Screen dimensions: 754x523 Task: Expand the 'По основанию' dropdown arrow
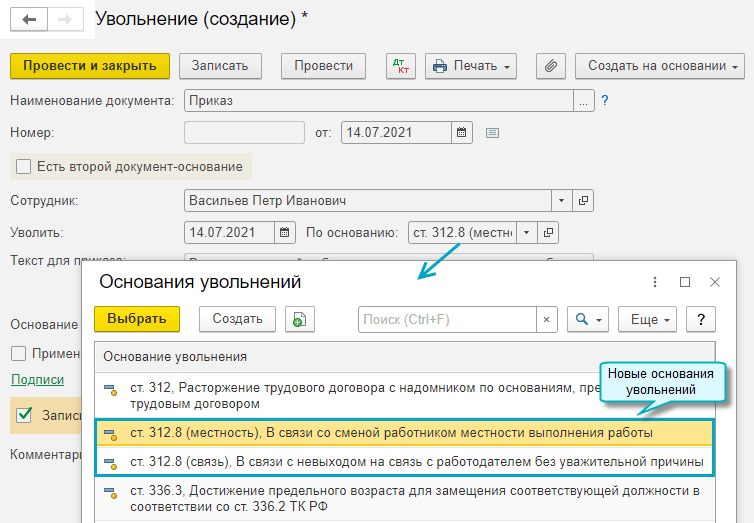click(527, 233)
